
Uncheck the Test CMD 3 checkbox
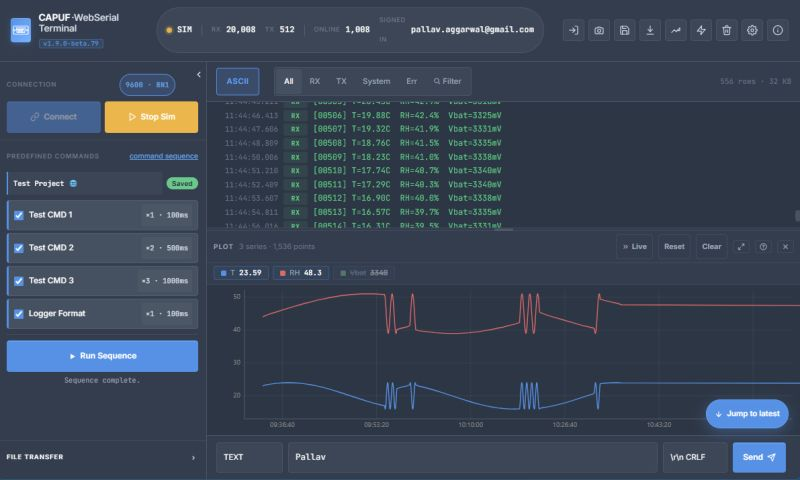point(19,281)
